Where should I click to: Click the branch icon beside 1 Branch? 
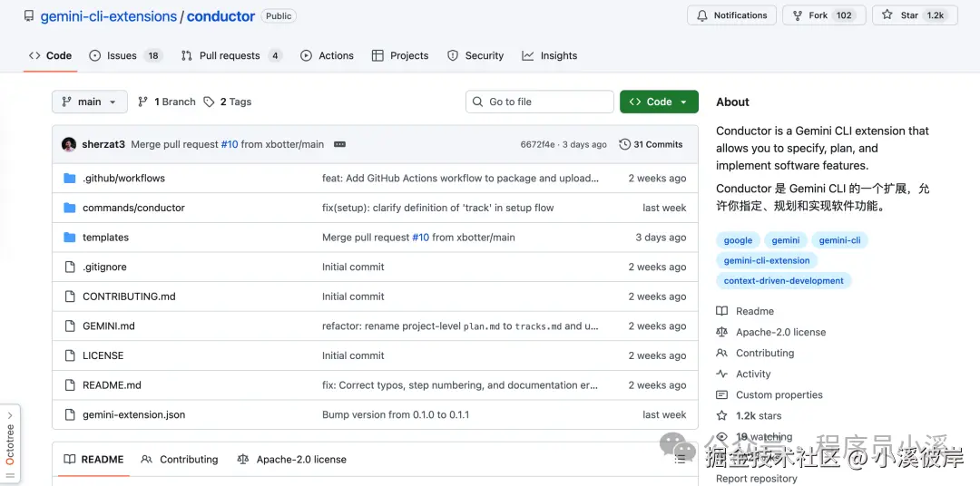coord(143,102)
